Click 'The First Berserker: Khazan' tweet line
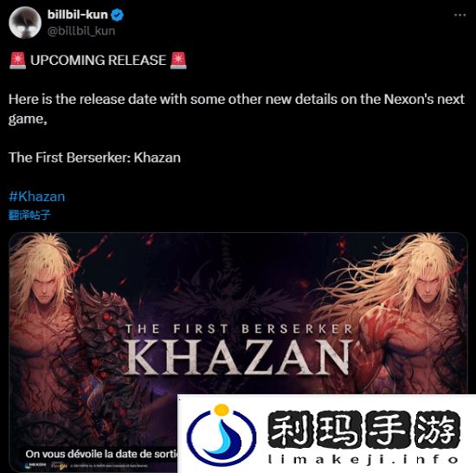Screen dimensions: 476x473 pyautogui.click(x=94, y=158)
